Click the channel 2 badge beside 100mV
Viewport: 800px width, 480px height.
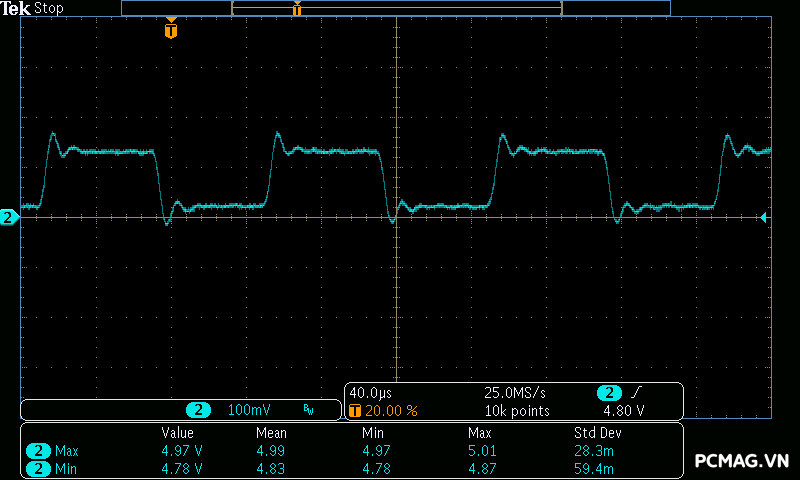point(200,410)
